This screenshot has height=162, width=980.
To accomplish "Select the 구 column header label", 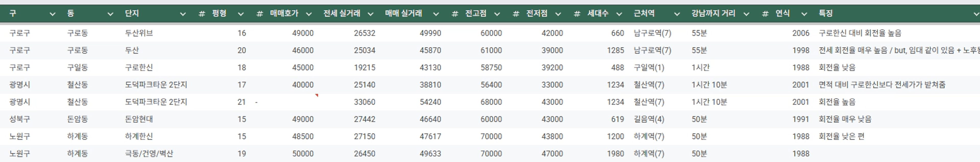I will point(13,13).
